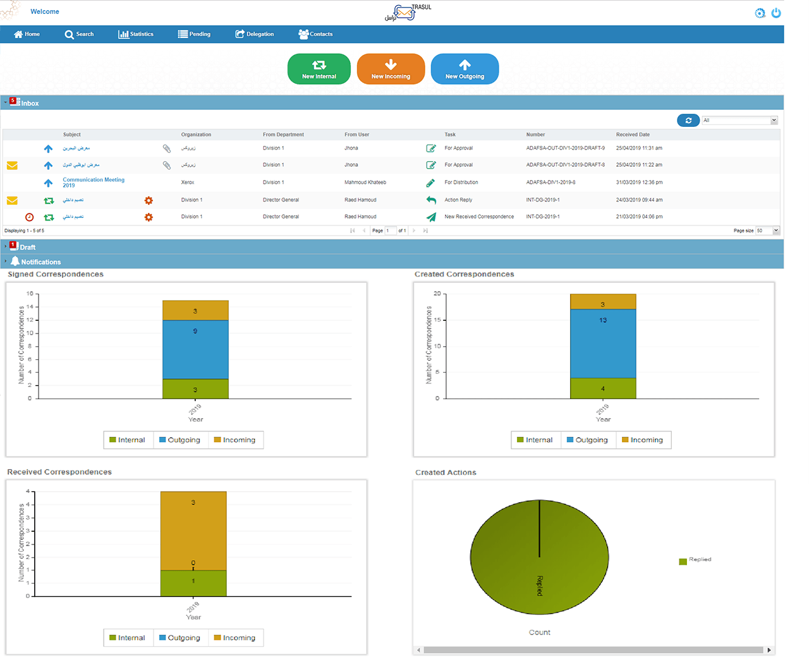
Task: Toggle Internal legend in Created Correspondences chart
Action: (x=535, y=440)
